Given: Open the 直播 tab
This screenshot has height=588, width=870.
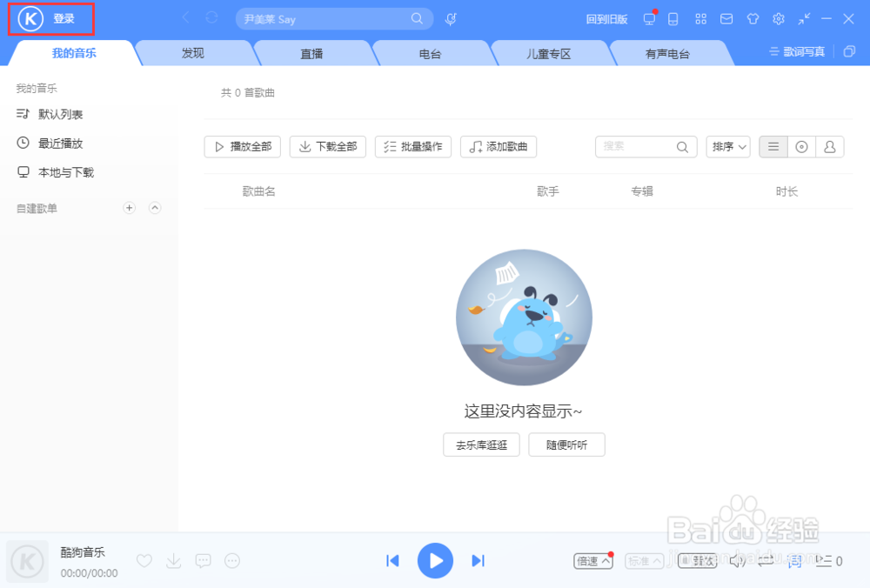Looking at the screenshot, I should pos(311,54).
